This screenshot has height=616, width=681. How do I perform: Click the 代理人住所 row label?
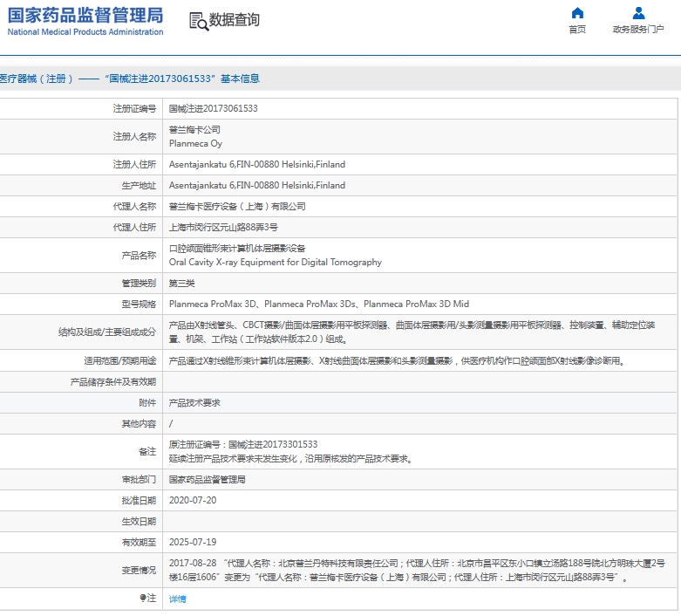(x=134, y=228)
